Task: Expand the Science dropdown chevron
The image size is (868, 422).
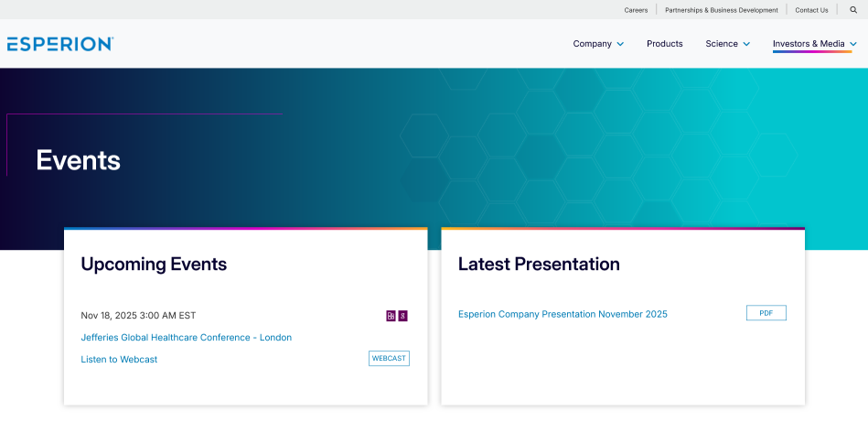Action: click(x=746, y=44)
